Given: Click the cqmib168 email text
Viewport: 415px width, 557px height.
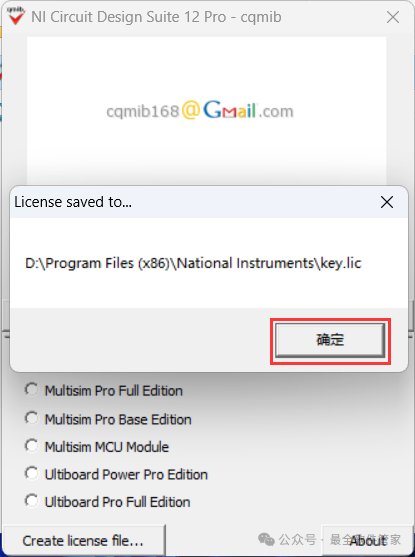Looking at the screenshot, I should pyautogui.click(x=143, y=112).
